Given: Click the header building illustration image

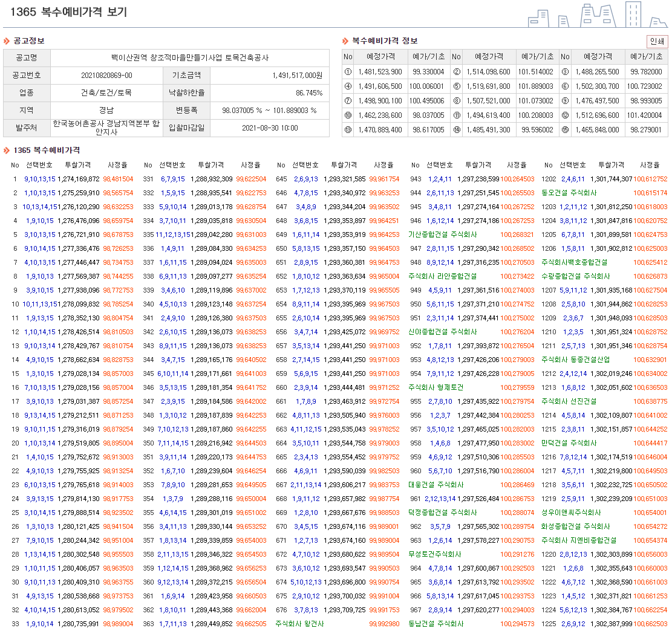Looking at the screenshot, I should click(x=598, y=15).
